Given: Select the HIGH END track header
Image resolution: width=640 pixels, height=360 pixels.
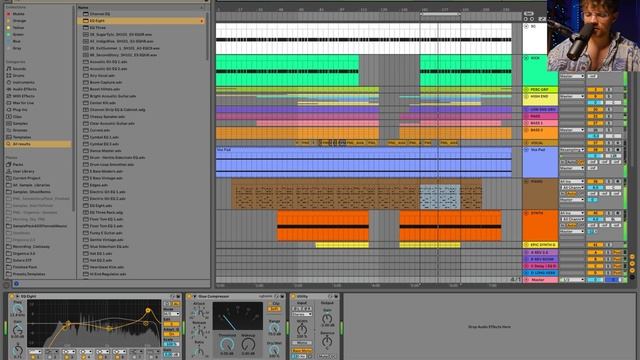Looking at the screenshot, I should [x=540, y=99].
